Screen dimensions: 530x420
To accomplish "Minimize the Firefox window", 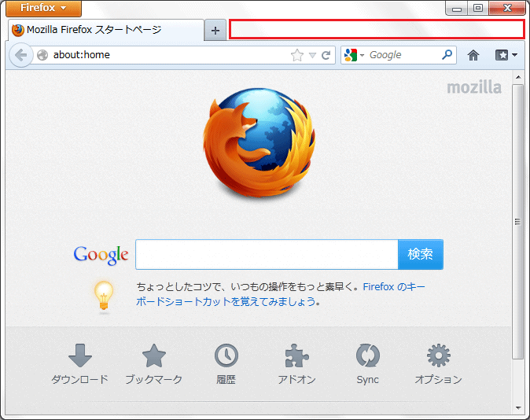I will point(457,8).
